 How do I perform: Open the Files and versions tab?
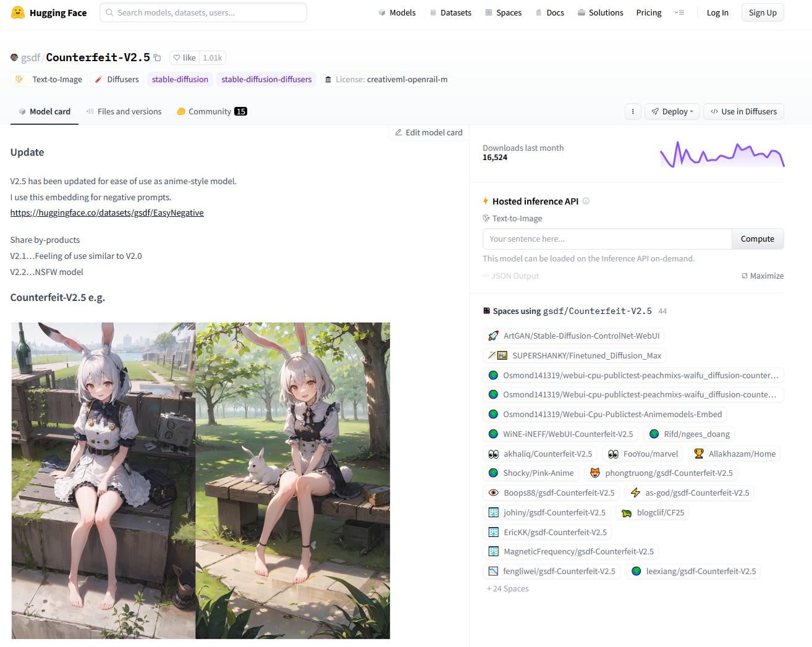click(124, 112)
